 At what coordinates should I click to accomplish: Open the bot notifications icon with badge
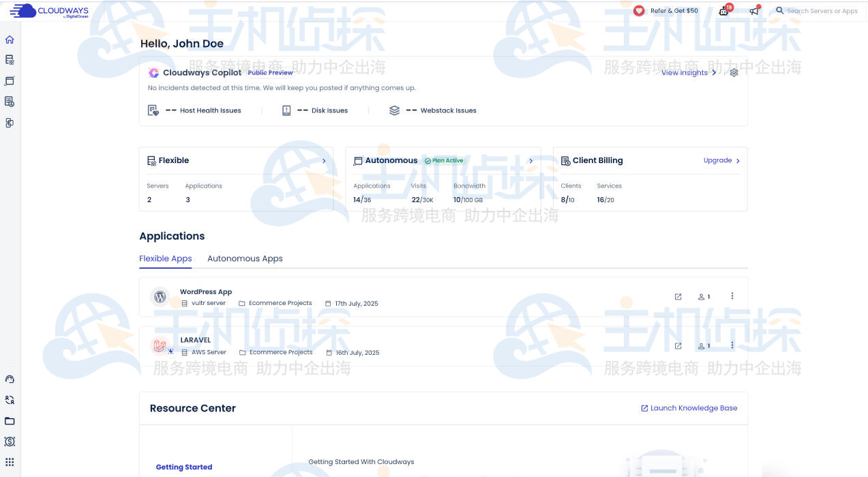(724, 11)
